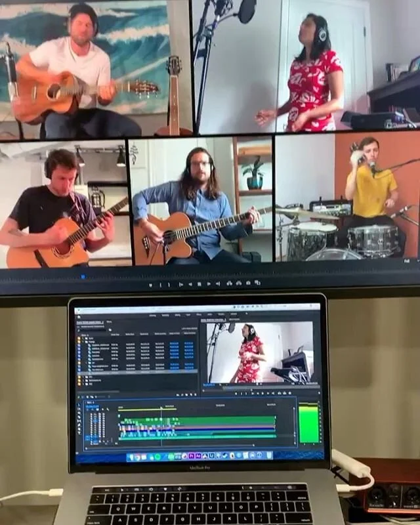Click the Extract button on the external monitor
420x525 pixels.
[239, 283]
